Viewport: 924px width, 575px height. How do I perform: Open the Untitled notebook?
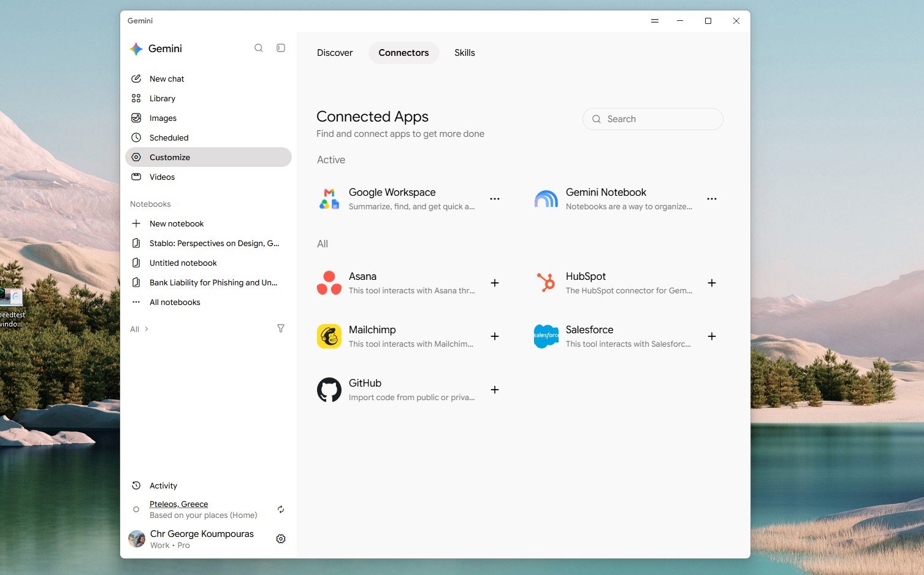[208, 263]
